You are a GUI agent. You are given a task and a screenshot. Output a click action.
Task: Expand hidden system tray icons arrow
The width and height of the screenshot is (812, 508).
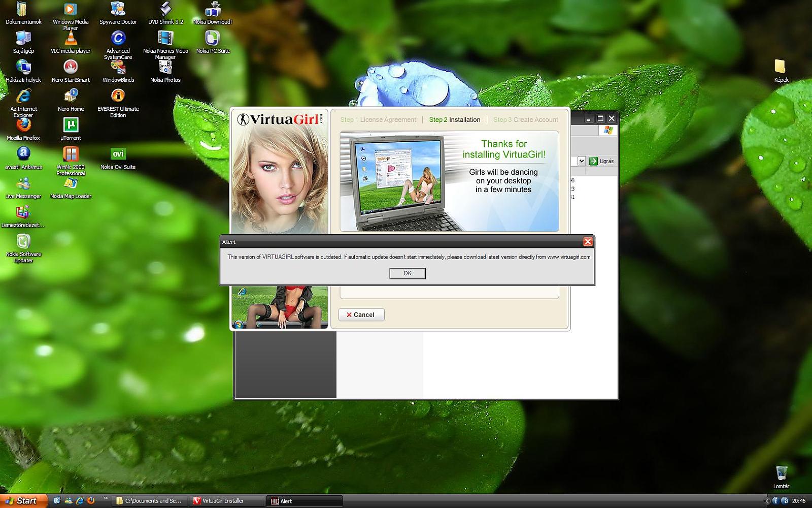(x=767, y=501)
